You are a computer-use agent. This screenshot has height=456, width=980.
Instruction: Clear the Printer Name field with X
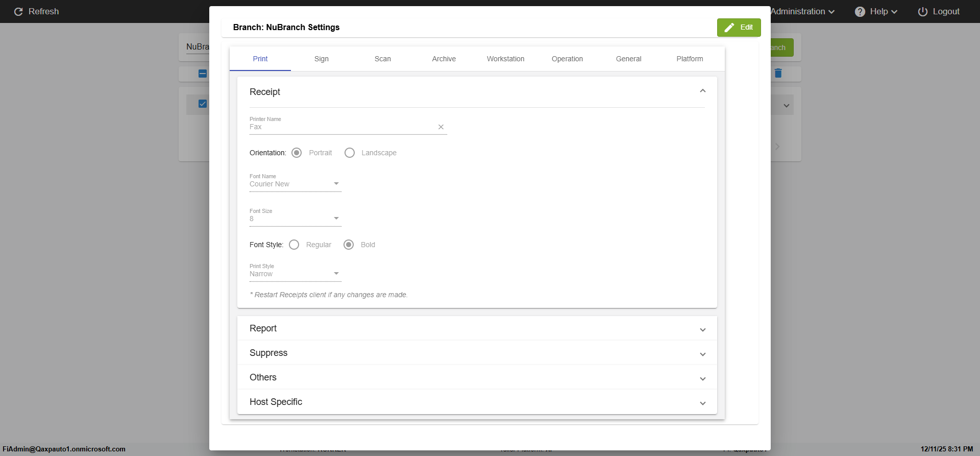tap(441, 127)
